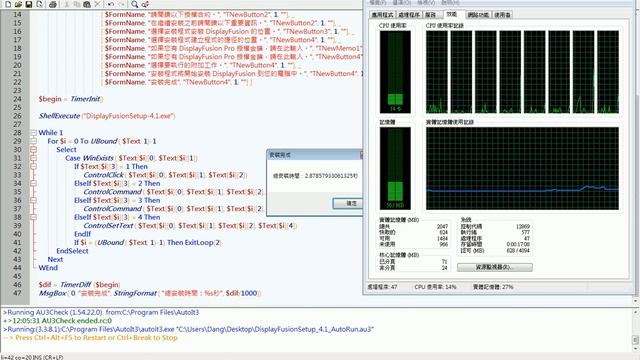Image resolution: width=640 pixels, height=360 pixels.
Task: Collapse the While 1 fold marker
Action: [33, 133]
